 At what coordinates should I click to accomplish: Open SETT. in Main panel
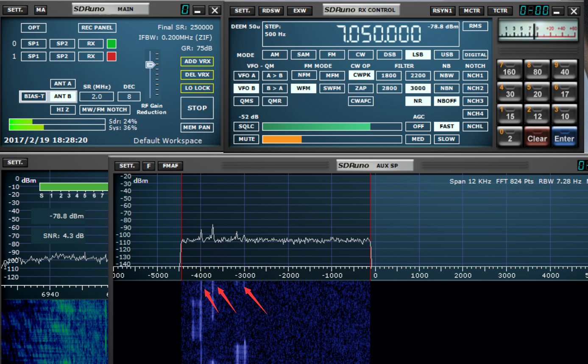click(x=15, y=10)
